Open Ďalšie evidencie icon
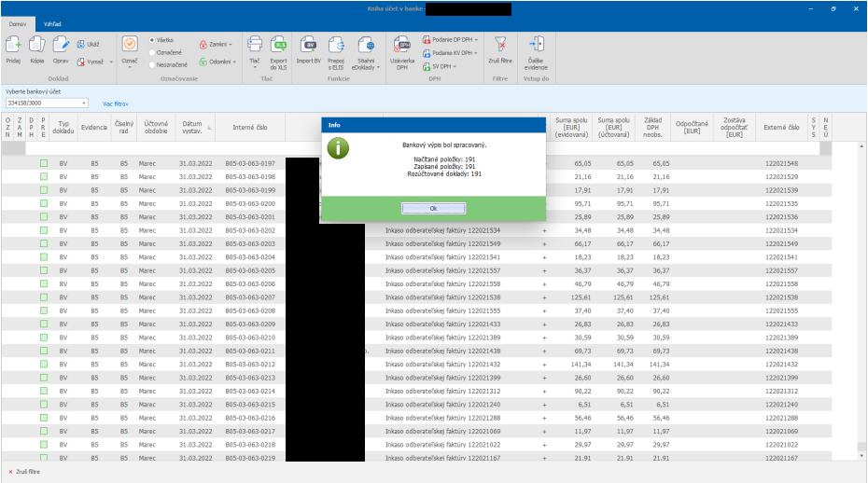 coord(536,45)
